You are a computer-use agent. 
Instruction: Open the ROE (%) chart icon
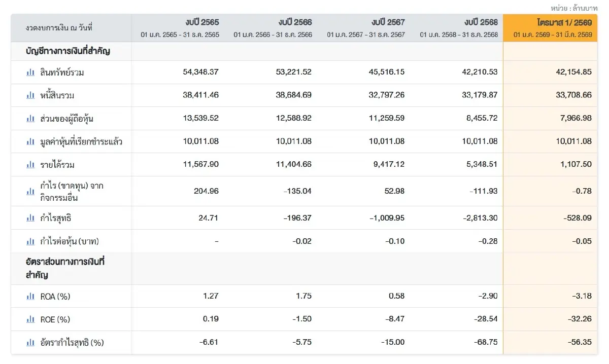(30, 319)
